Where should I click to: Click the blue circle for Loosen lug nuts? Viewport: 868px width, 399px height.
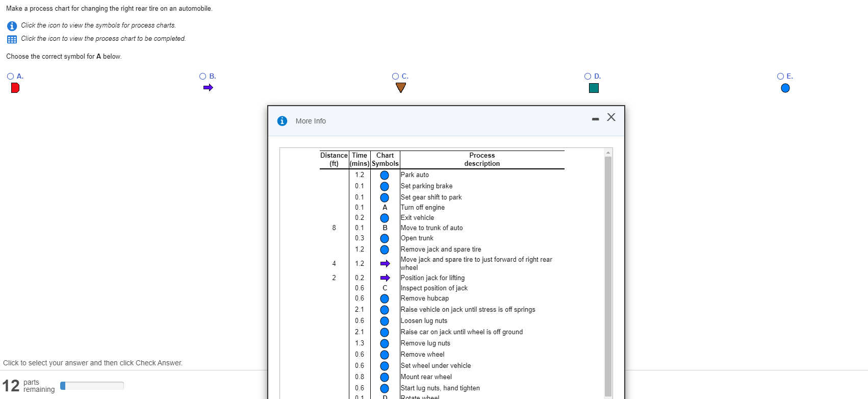(x=385, y=321)
